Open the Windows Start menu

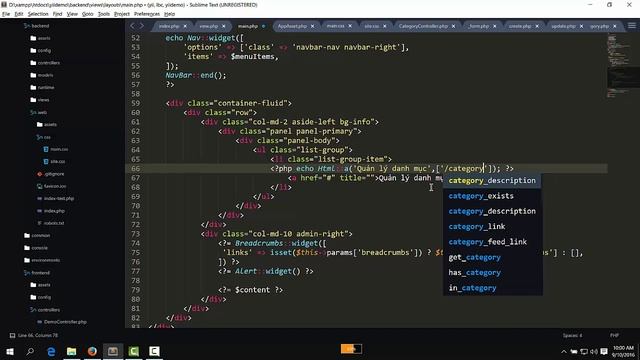(10, 351)
